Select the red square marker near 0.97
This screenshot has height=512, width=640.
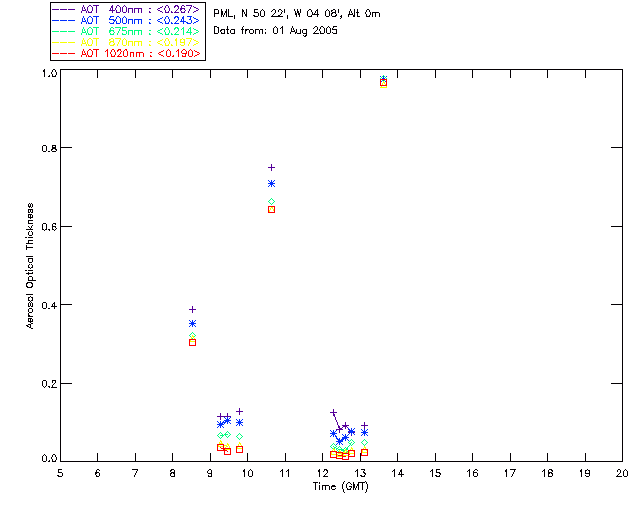click(383, 83)
